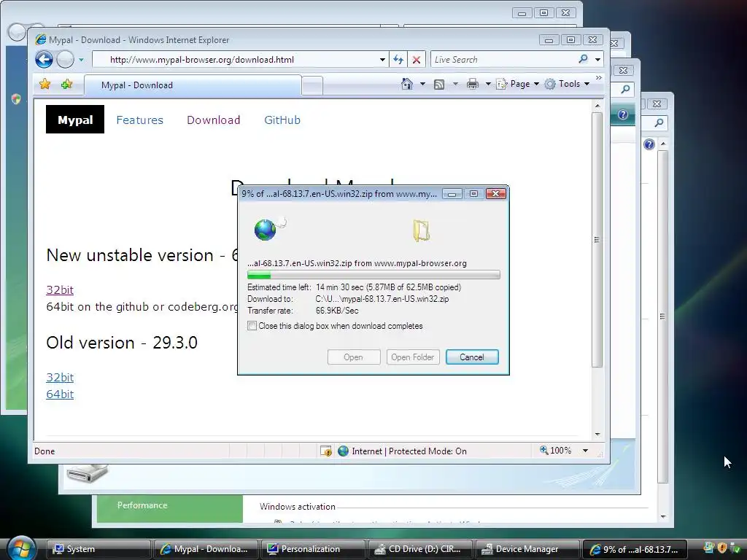This screenshot has width=747, height=560.
Task: Click Cancel in the download dialog
Action: (x=472, y=357)
